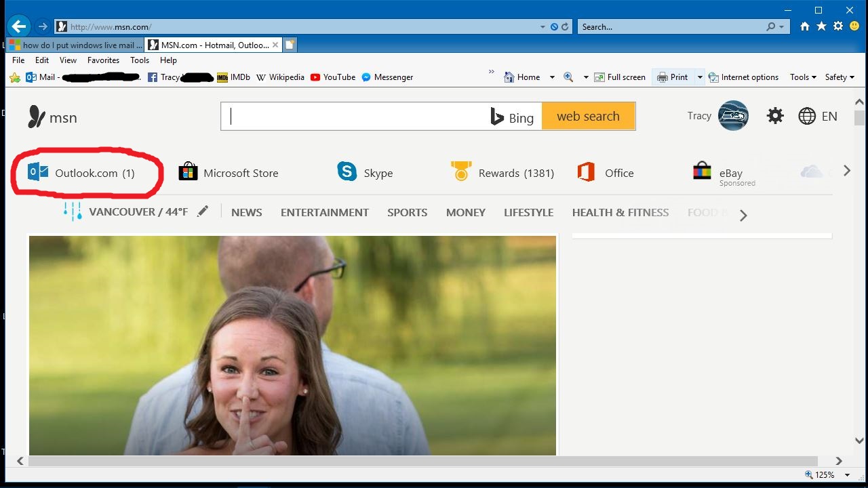Open Outlook.com (1) link
Image resolution: width=868 pixels, height=488 pixels.
(x=81, y=173)
